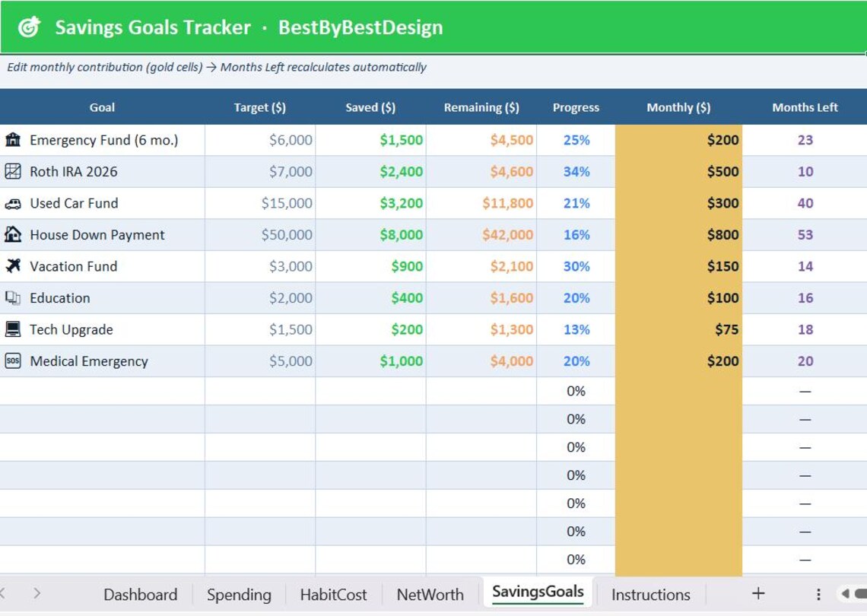This screenshot has height=616, width=867.
Task: Click the Remaining ($) column header
Action: tap(481, 107)
